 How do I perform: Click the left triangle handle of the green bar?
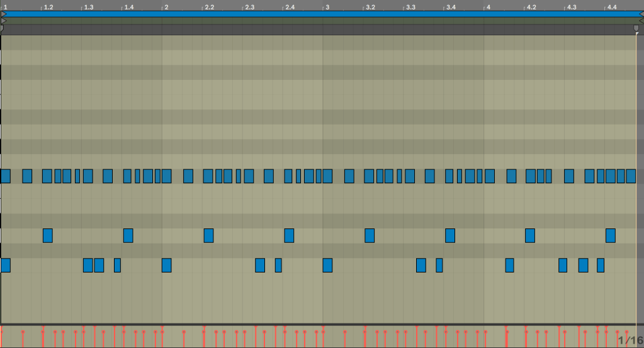[x=3, y=21]
